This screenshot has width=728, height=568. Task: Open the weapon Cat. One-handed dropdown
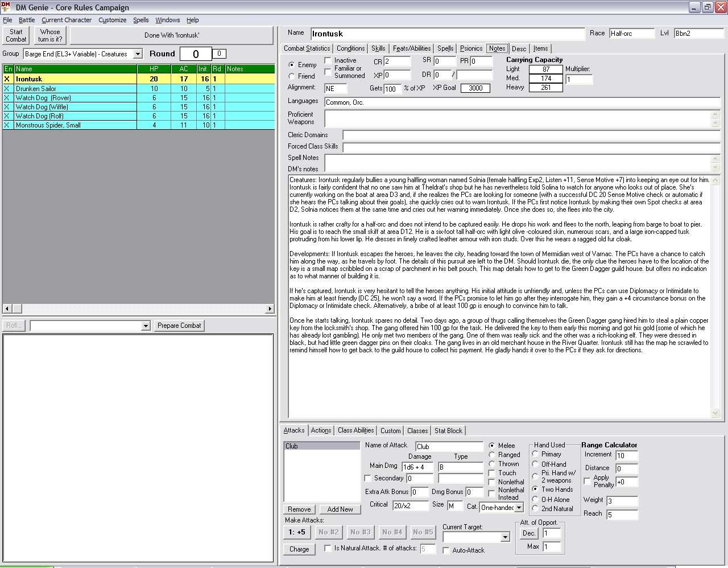pyautogui.click(x=519, y=507)
